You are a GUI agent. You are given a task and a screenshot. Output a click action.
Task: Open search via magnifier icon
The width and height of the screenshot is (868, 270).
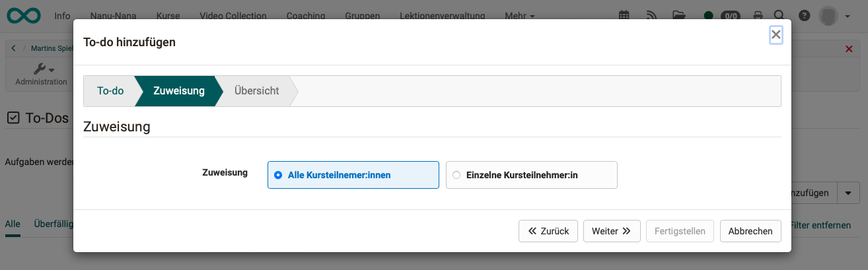pyautogui.click(x=779, y=15)
